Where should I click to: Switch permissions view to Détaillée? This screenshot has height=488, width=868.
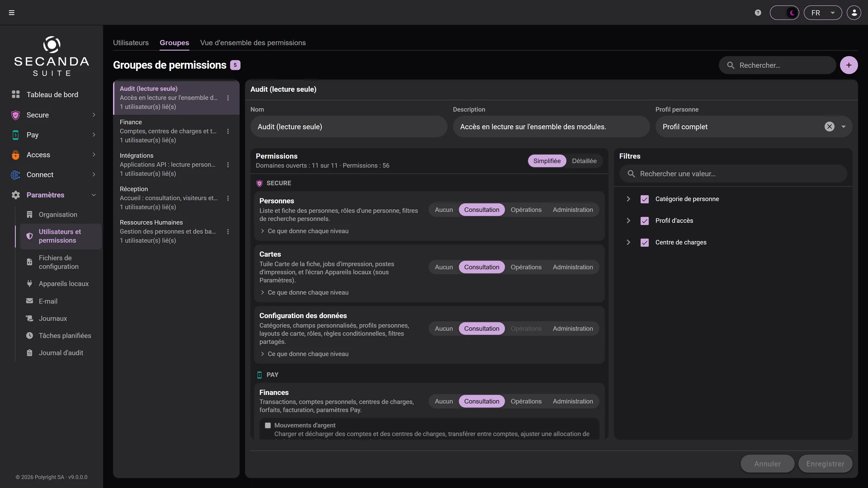click(584, 161)
